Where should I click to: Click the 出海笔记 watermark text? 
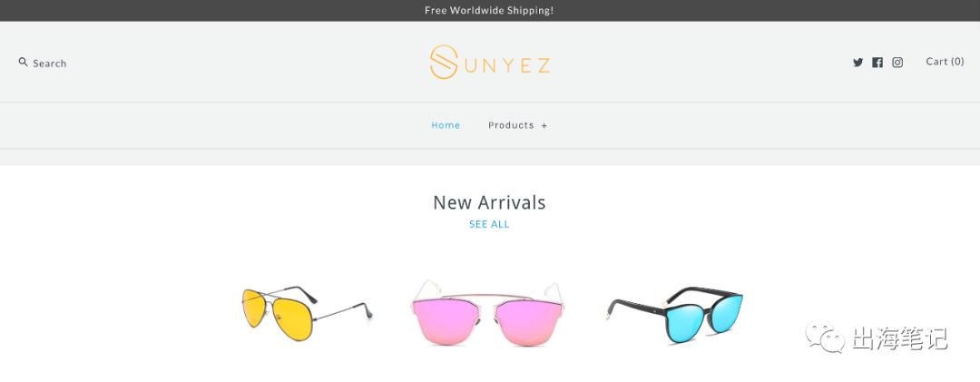(900, 338)
